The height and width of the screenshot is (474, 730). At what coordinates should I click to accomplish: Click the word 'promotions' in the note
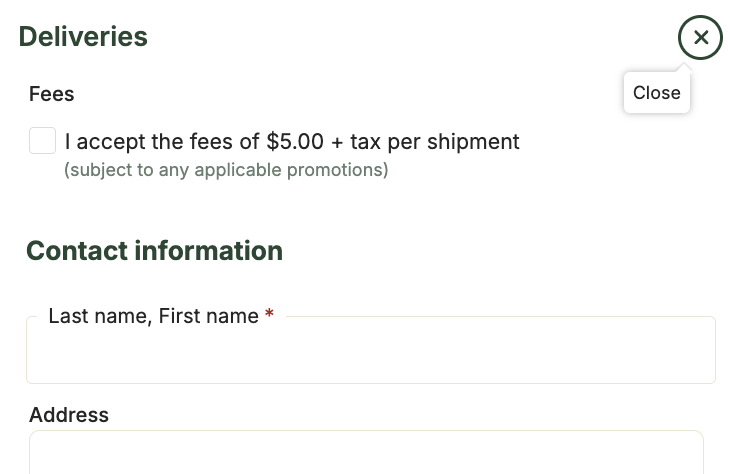coord(338,170)
